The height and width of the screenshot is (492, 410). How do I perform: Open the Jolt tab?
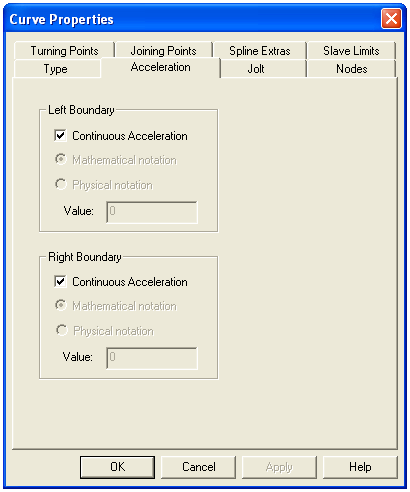tap(256, 69)
